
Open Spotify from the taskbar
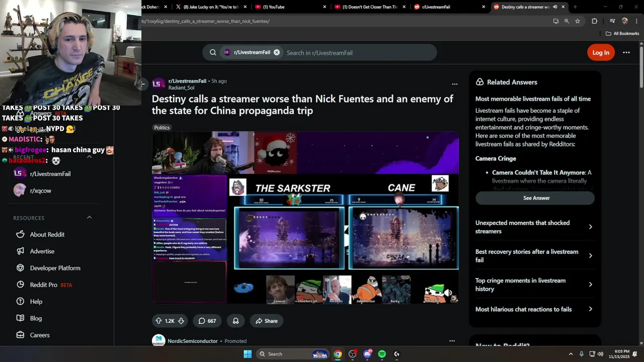coord(382,354)
